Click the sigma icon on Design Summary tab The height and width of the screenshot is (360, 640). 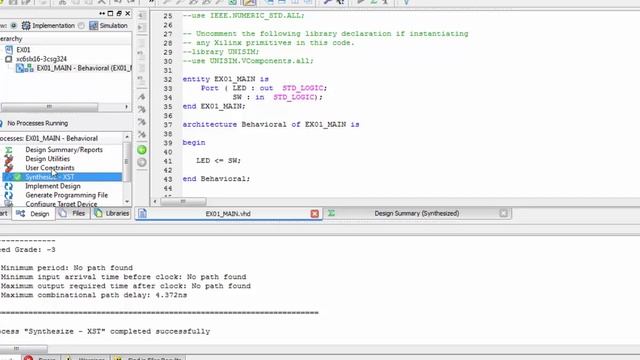pyautogui.click(x=331, y=213)
